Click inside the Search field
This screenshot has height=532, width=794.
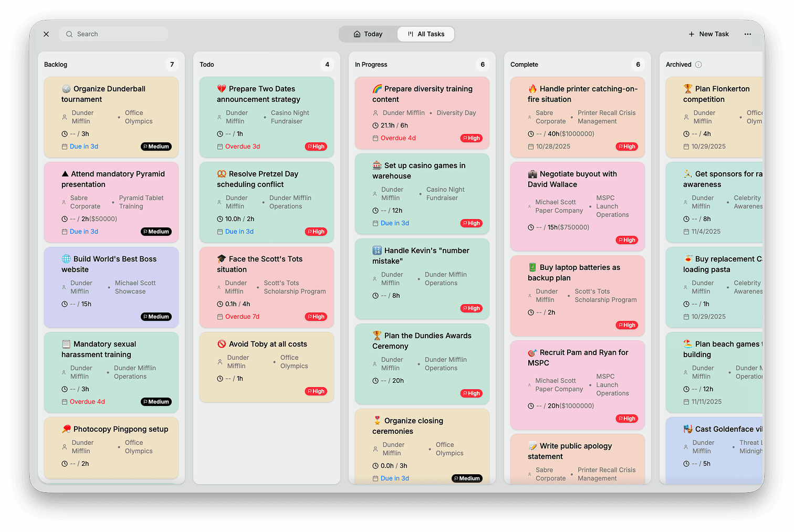[x=113, y=34]
